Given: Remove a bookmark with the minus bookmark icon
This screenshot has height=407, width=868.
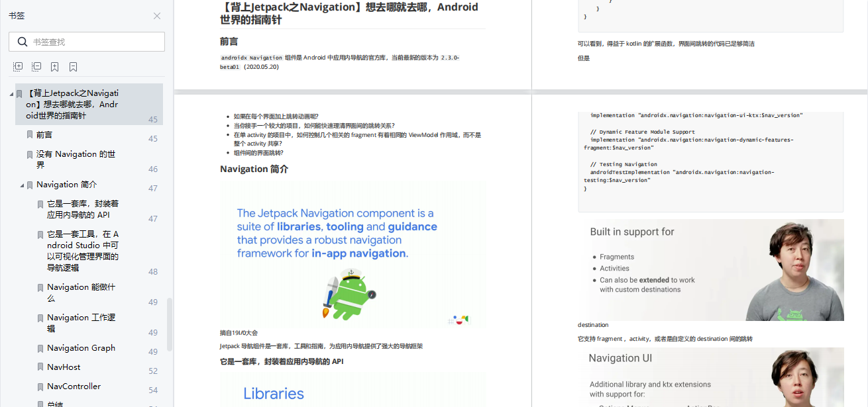Looking at the screenshot, I should tap(74, 67).
